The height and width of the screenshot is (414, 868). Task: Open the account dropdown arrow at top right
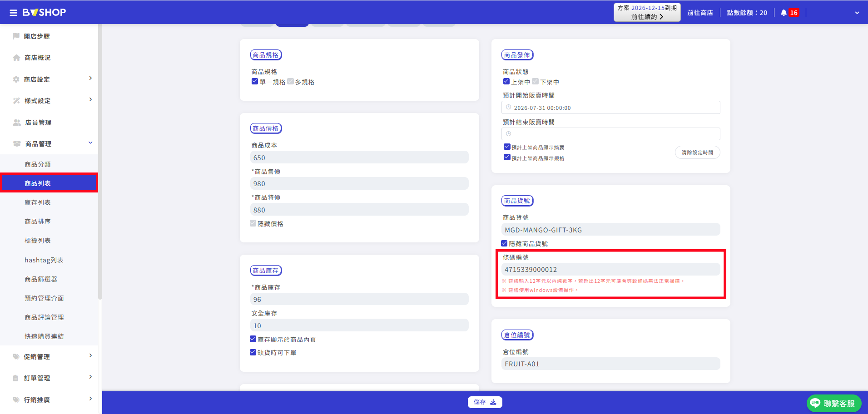pyautogui.click(x=857, y=13)
